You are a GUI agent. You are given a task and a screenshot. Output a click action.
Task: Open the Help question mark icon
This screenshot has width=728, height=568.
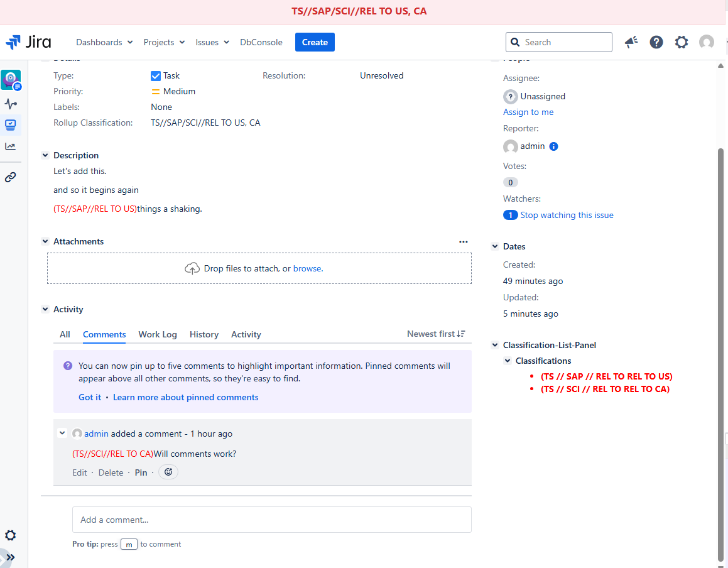(656, 42)
